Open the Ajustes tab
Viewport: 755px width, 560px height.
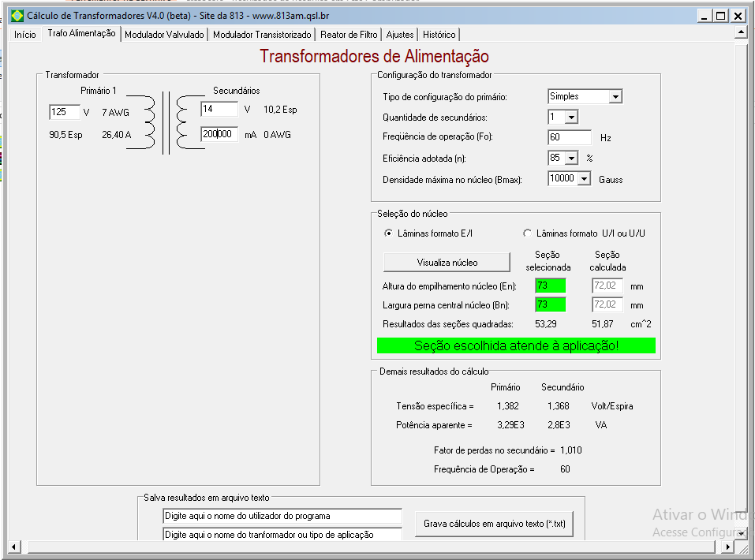(400, 35)
